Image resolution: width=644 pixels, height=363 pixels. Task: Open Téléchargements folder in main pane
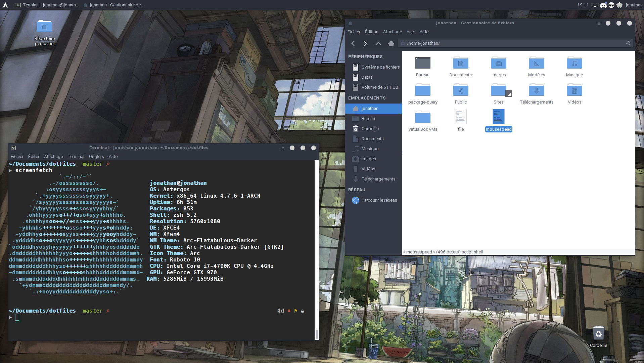536,94
